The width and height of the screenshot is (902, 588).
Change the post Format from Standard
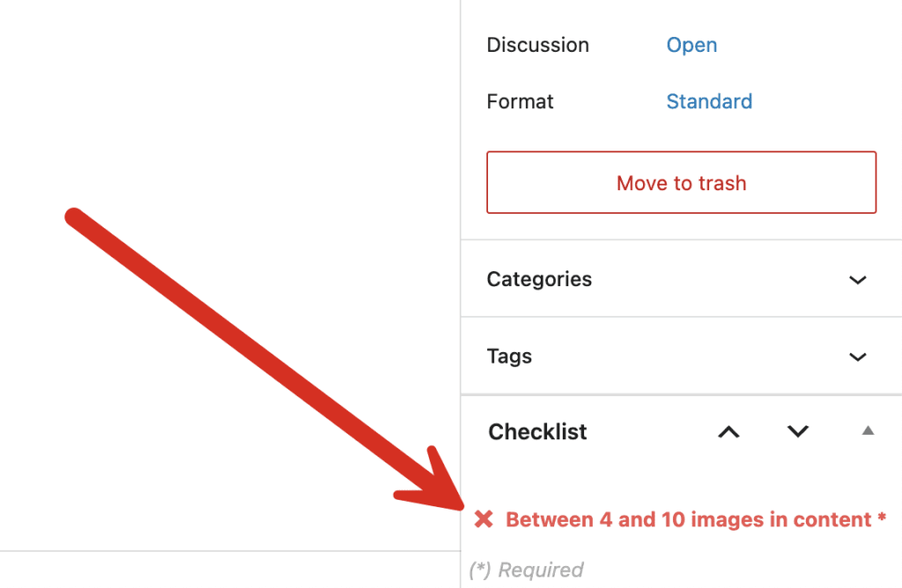[709, 101]
